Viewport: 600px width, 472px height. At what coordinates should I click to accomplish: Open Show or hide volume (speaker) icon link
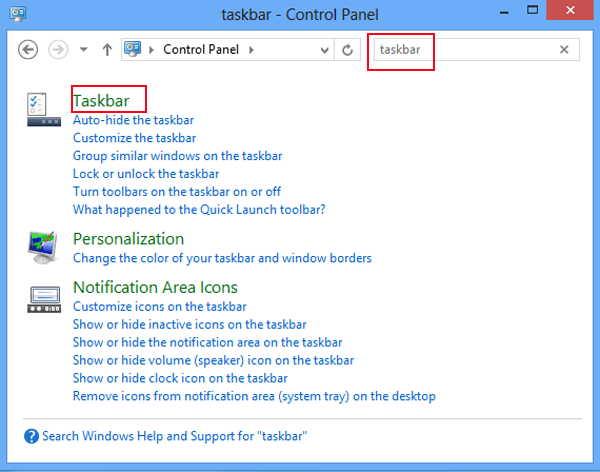click(x=214, y=360)
